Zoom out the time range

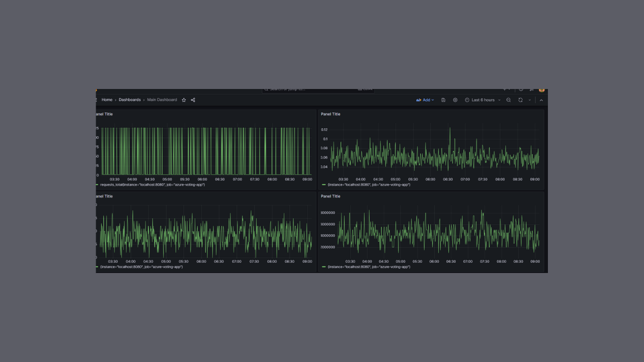tap(509, 100)
